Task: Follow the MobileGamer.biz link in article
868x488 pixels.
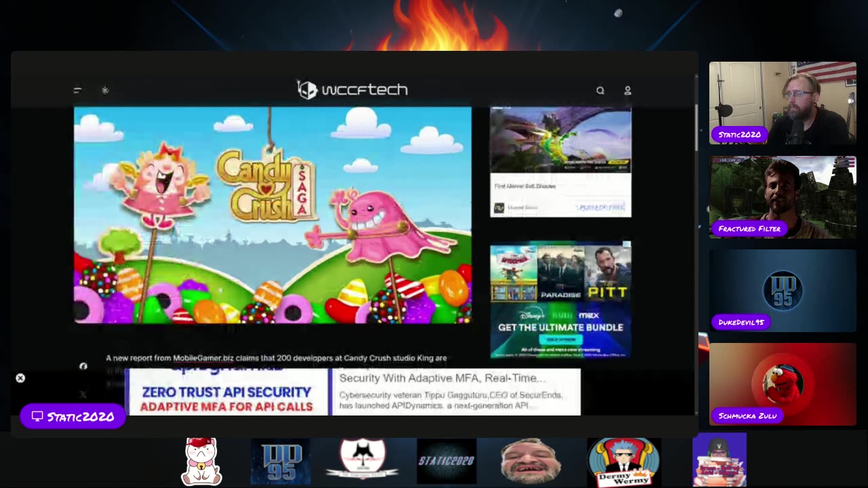Action: pyautogui.click(x=203, y=358)
